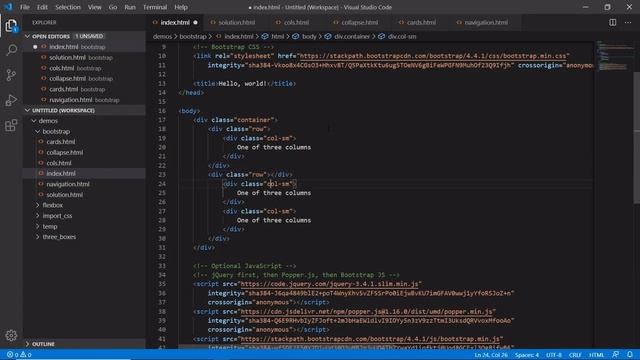Viewport: 640px width, 360px height.
Task: Change the CRLF end-of-line setting
Action: [575, 355]
